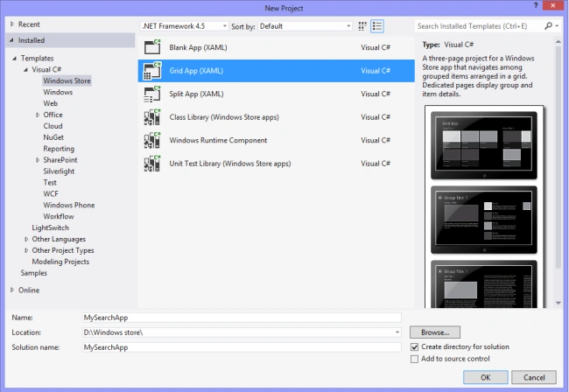The image size is (569, 392).
Task: Click the "Blank App (XAML)" template name
Action: click(x=198, y=47)
